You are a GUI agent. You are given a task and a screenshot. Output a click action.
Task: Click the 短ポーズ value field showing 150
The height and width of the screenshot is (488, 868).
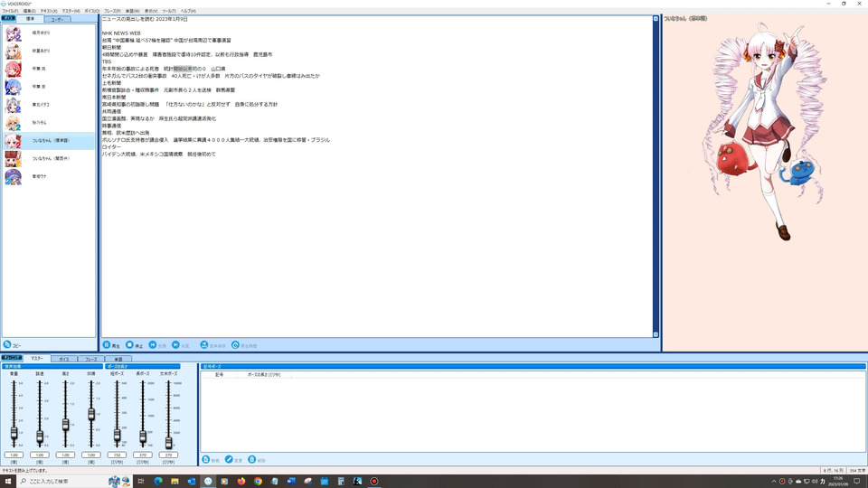(117, 455)
